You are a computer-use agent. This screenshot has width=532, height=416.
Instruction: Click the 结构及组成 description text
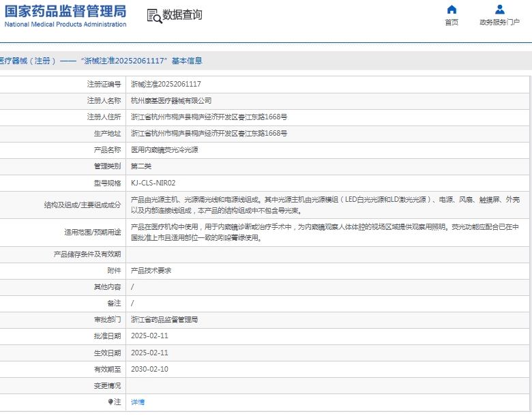(x=325, y=205)
